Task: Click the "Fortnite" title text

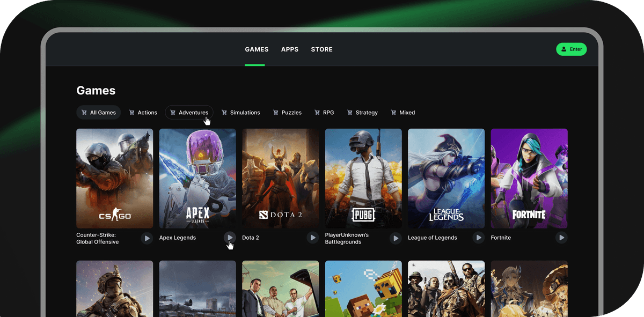Action: 501,238
